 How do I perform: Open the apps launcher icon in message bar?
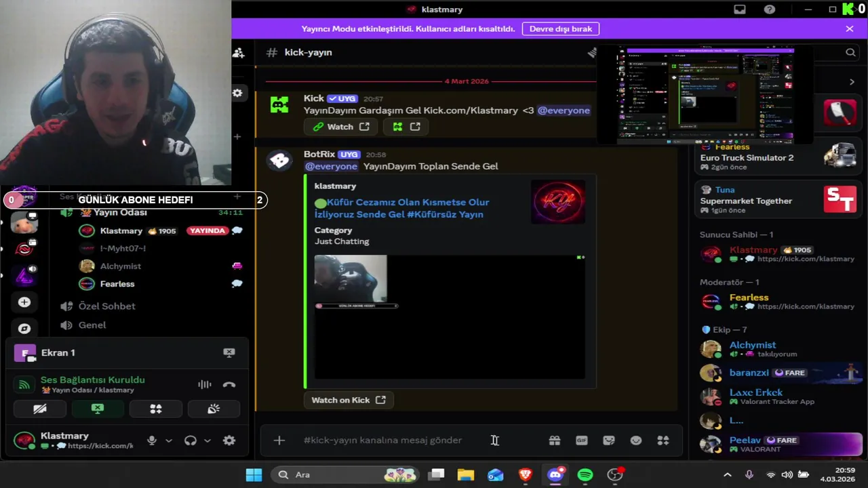coord(663,441)
